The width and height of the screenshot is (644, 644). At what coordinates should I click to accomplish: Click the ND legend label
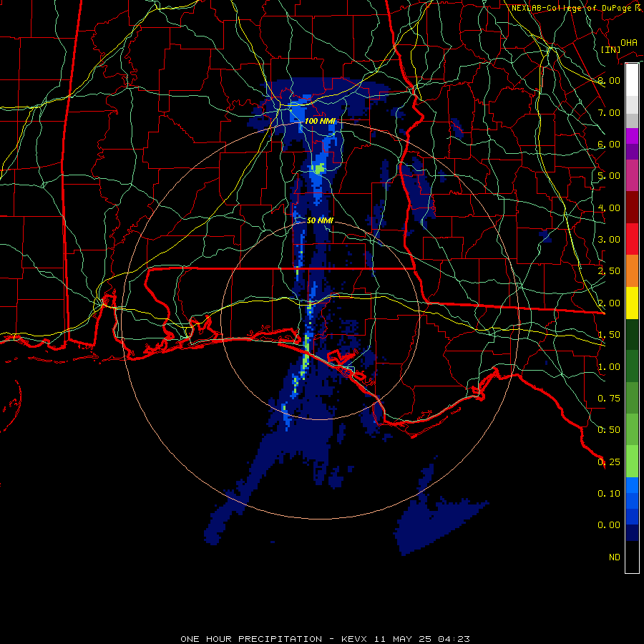615,557
